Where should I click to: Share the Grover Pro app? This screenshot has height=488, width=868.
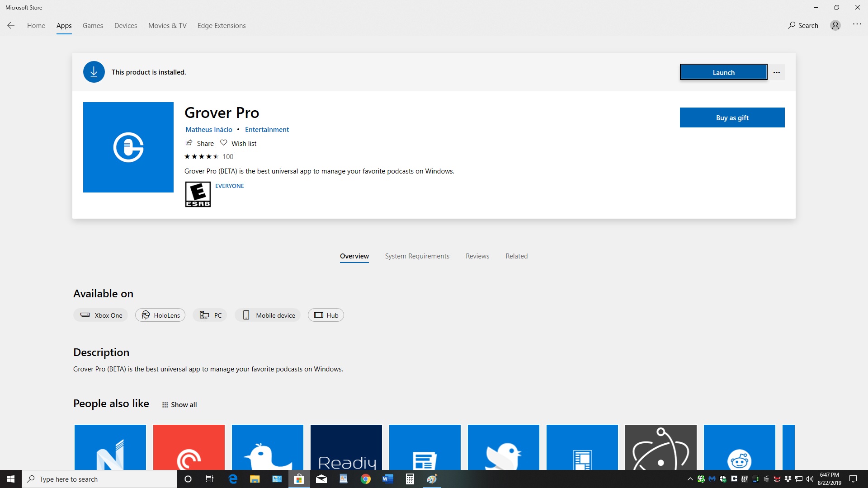point(199,143)
